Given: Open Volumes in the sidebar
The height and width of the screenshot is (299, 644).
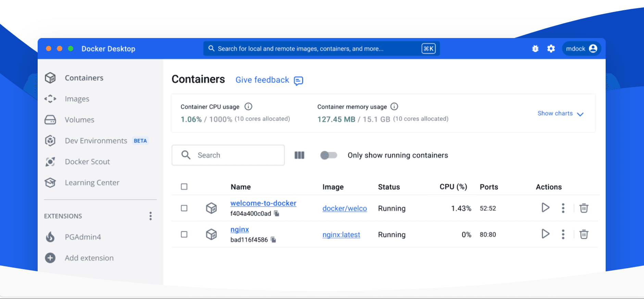Looking at the screenshot, I should coord(79,120).
